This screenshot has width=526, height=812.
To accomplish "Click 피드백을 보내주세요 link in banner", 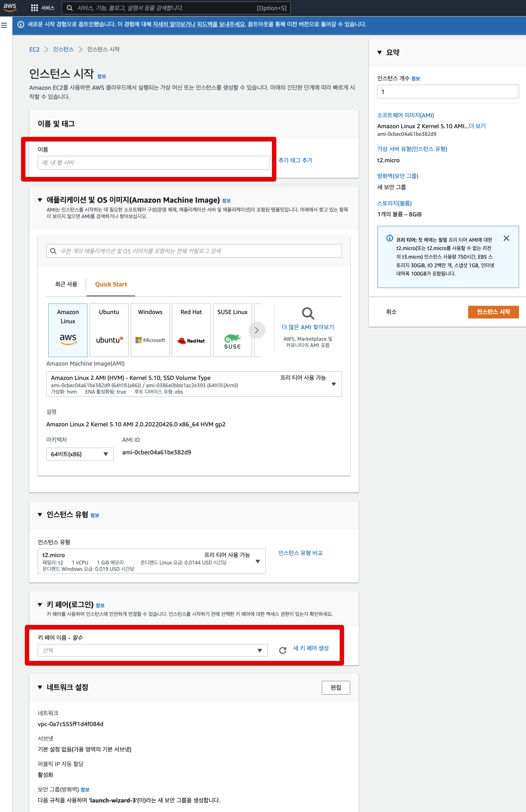I will click(x=221, y=24).
